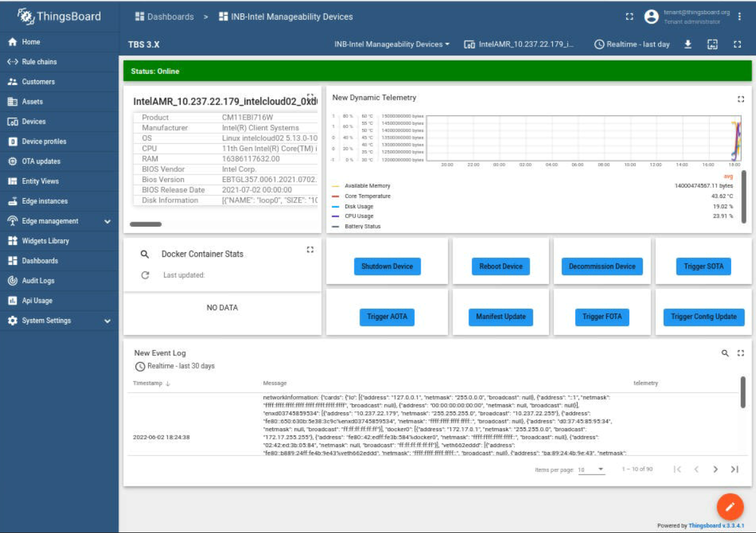Image resolution: width=756 pixels, height=533 pixels.
Task: Search Docker Container Stats
Action: click(144, 254)
